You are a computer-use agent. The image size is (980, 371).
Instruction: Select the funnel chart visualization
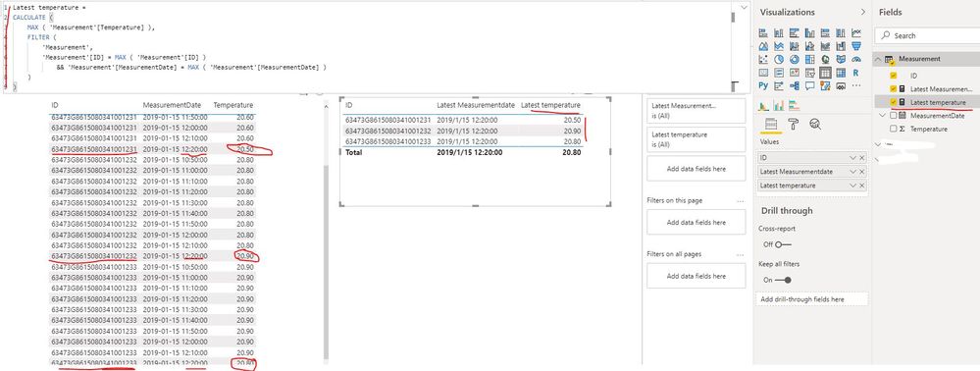pos(855,46)
